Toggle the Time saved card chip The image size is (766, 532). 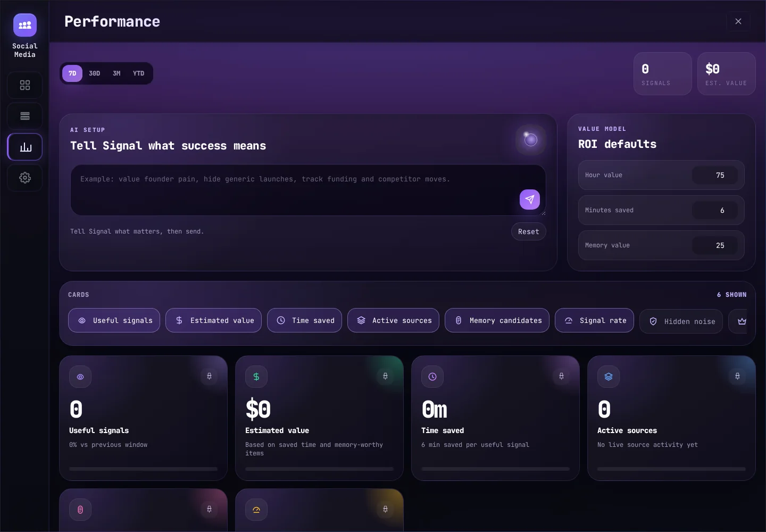(x=304, y=320)
